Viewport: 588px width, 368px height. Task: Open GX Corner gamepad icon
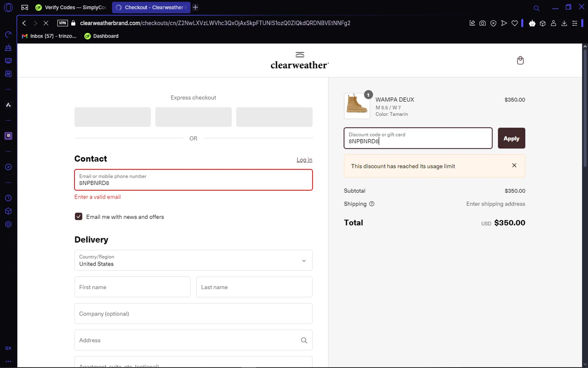(x=25, y=7)
